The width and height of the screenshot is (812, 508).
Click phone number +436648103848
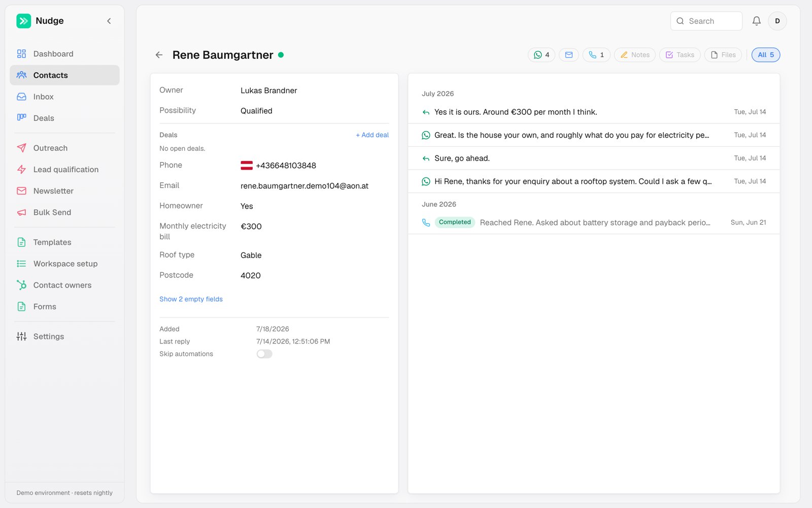pyautogui.click(x=286, y=166)
